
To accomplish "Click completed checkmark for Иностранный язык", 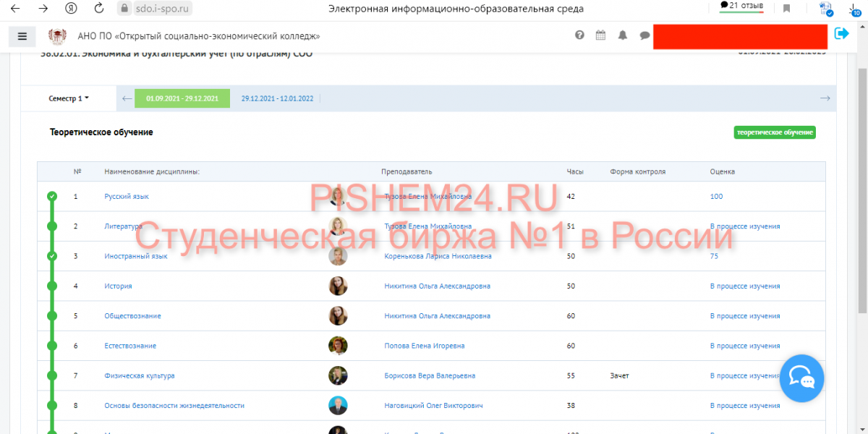I will pyautogui.click(x=52, y=256).
